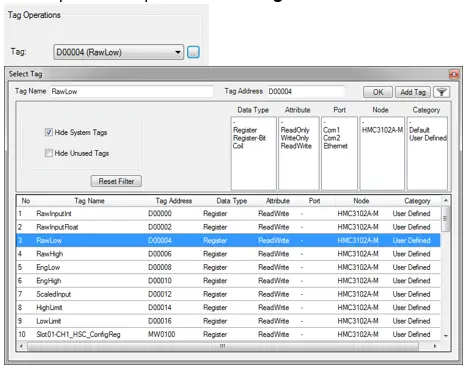Select Com1 in Port filter
The height and width of the screenshot is (367, 467).
point(331,130)
